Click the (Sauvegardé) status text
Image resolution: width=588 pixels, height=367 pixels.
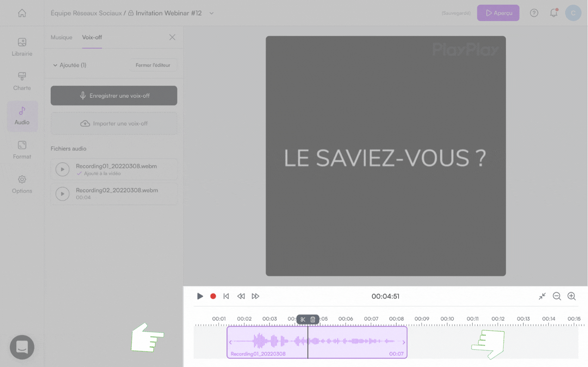(x=456, y=13)
